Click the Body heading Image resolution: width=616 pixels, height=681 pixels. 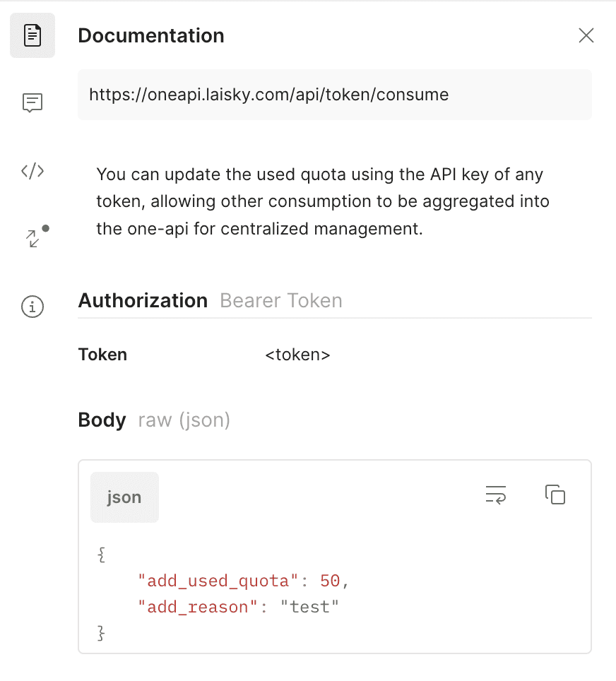(102, 420)
